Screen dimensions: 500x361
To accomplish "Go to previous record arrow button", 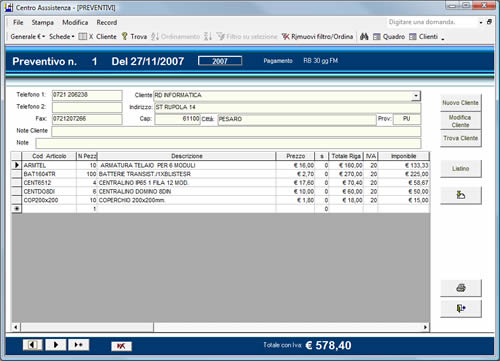I will 32,345.
